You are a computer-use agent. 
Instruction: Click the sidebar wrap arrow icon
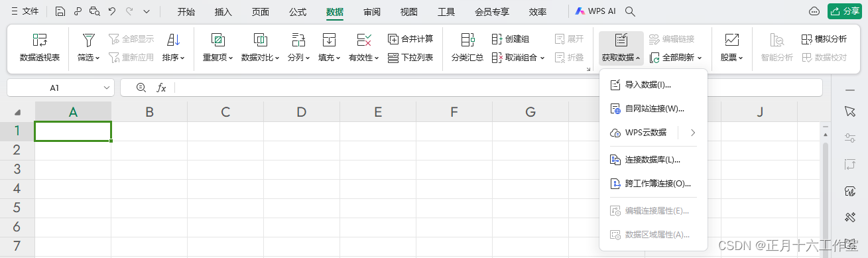point(850,164)
